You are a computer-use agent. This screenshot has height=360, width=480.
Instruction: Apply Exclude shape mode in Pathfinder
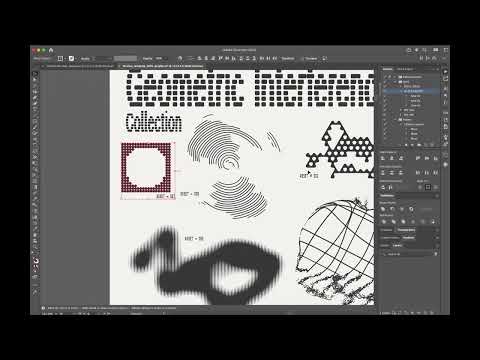point(411,209)
